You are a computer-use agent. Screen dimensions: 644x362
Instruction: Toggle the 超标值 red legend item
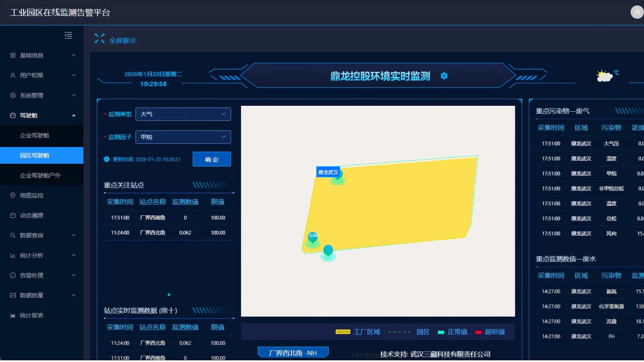tap(490, 332)
